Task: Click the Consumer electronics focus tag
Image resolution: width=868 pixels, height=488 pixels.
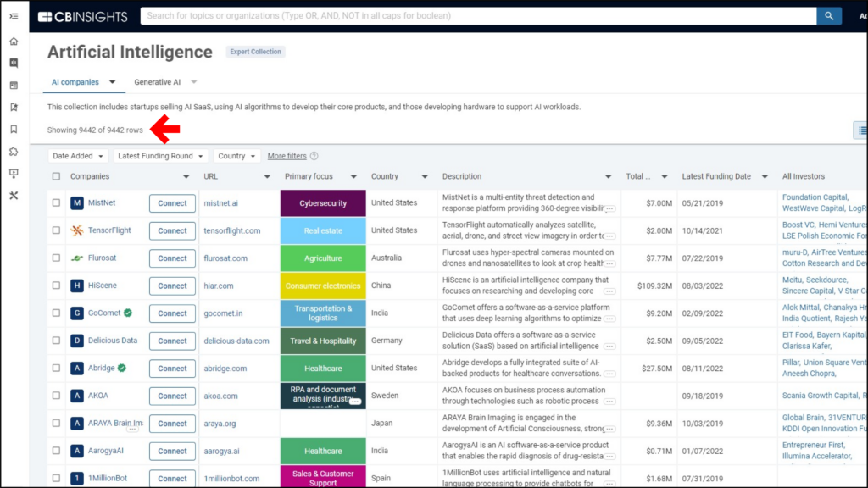Action: [323, 286]
